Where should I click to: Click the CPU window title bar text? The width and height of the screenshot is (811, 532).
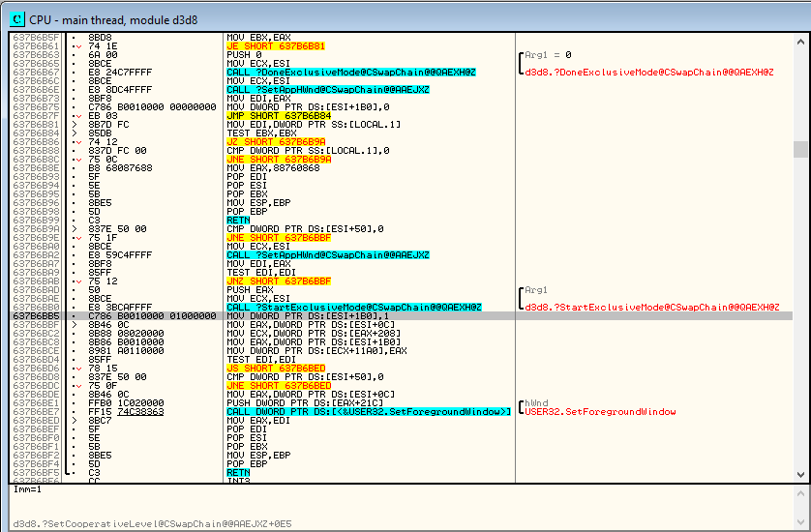pyautogui.click(x=113, y=20)
